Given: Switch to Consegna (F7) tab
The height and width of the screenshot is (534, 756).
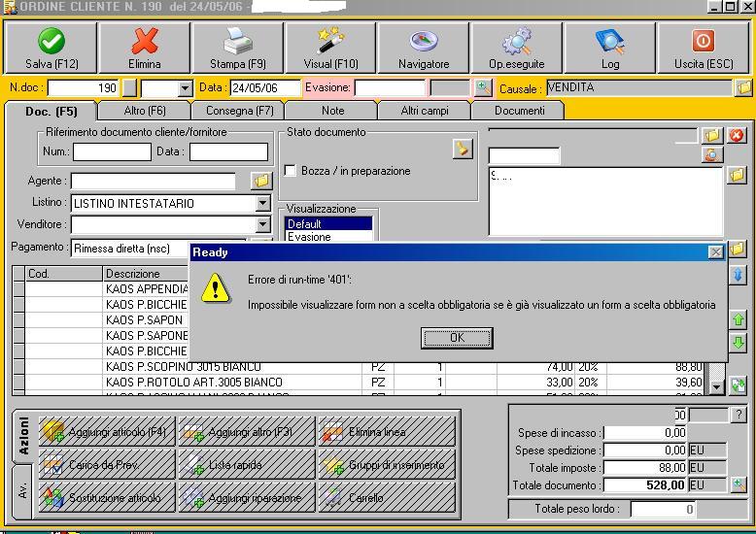Looking at the screenshot, I should (239, 111).
